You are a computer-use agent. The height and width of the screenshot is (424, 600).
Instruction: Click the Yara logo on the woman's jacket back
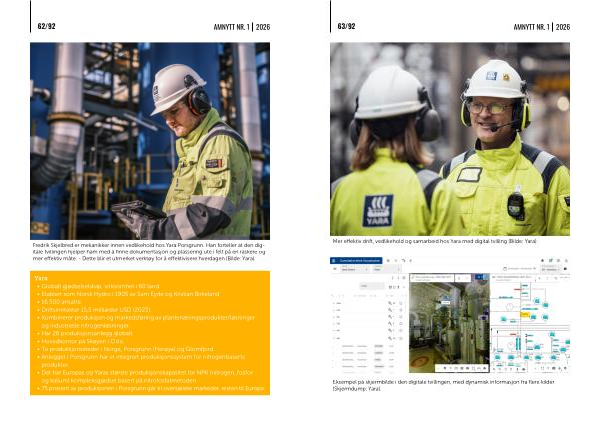[x=377, y=209]
